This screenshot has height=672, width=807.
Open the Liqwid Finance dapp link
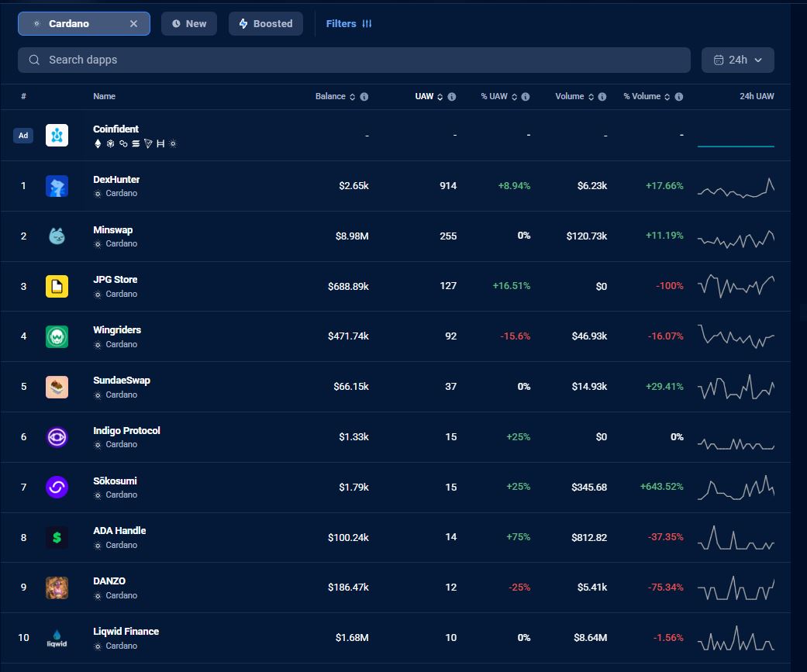click(126, 632)
